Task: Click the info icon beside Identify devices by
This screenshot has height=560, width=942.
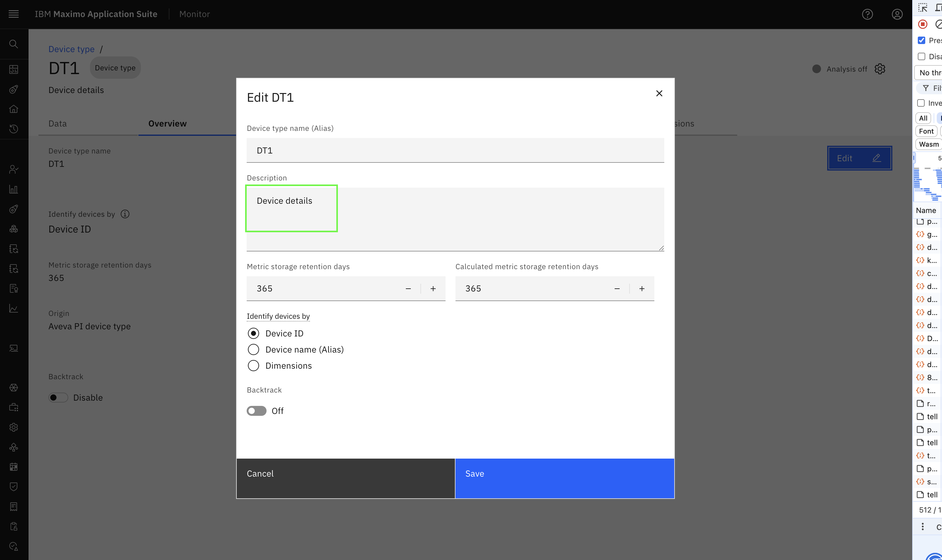Action: [125, 214]
